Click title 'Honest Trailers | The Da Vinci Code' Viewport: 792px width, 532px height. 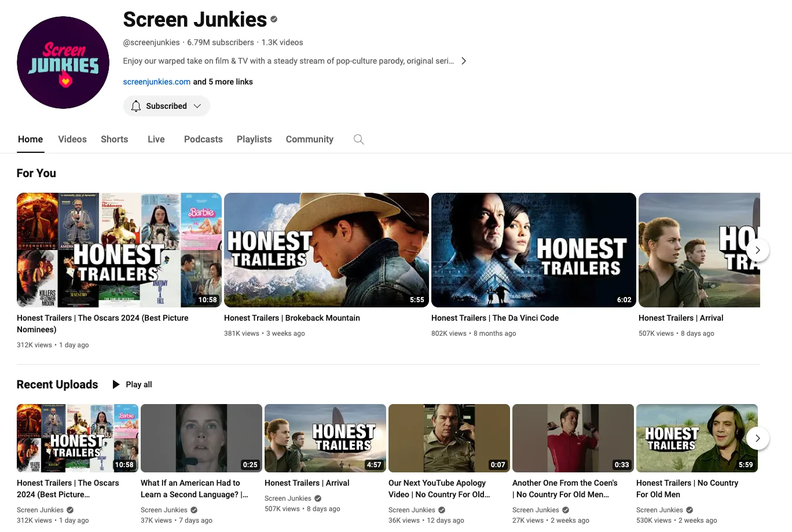[495, 318]
